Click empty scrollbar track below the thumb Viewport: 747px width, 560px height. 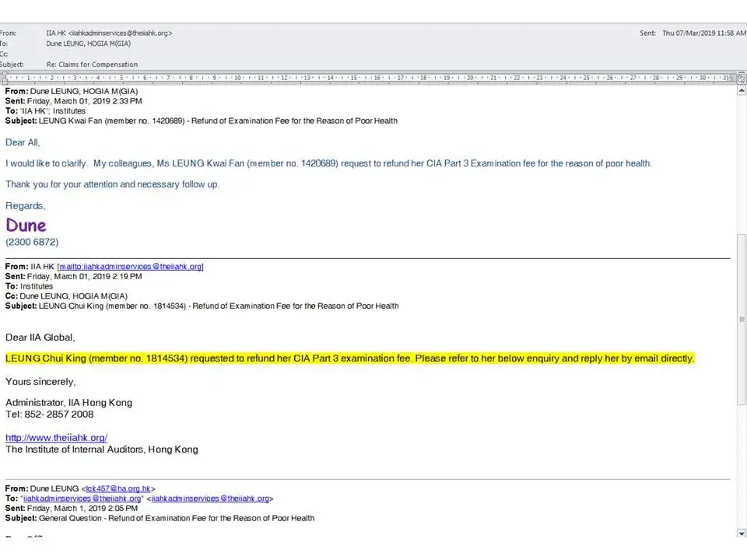[x=742, y=467]
